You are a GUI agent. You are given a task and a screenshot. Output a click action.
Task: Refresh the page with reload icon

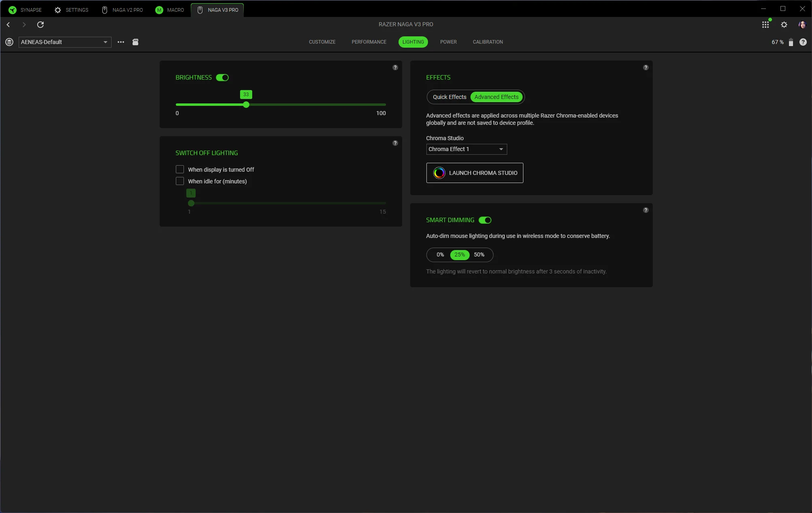coord(40,25)
